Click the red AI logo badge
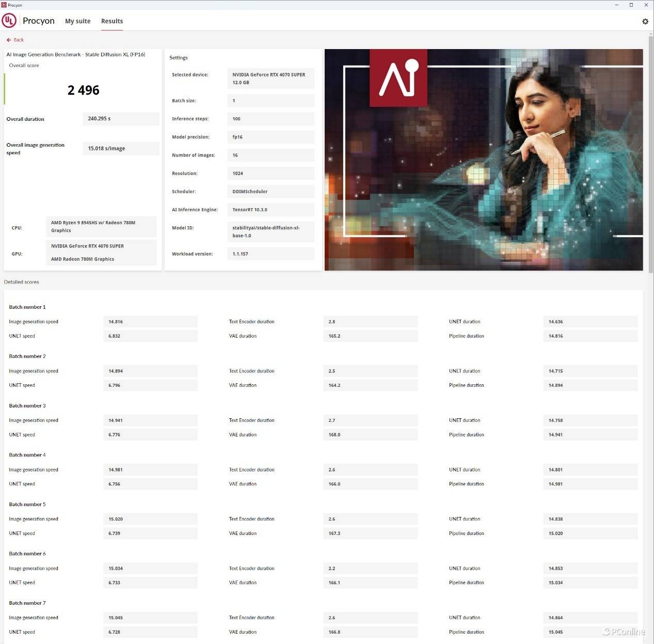 pyautogui.click(x=398, y=78)
